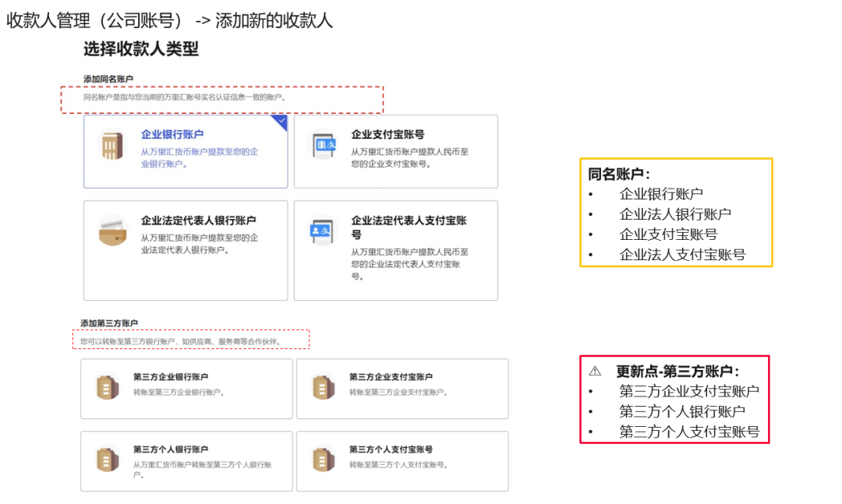Click the note item 企业法人银行账户
The width and height of the screenshot is (842, 504).
coord(675,214)
